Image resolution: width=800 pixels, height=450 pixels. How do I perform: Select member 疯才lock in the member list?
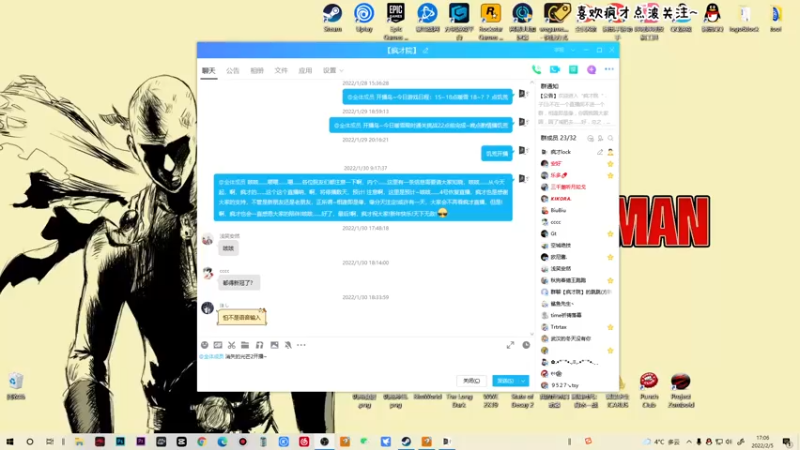(x=576, y=152)
